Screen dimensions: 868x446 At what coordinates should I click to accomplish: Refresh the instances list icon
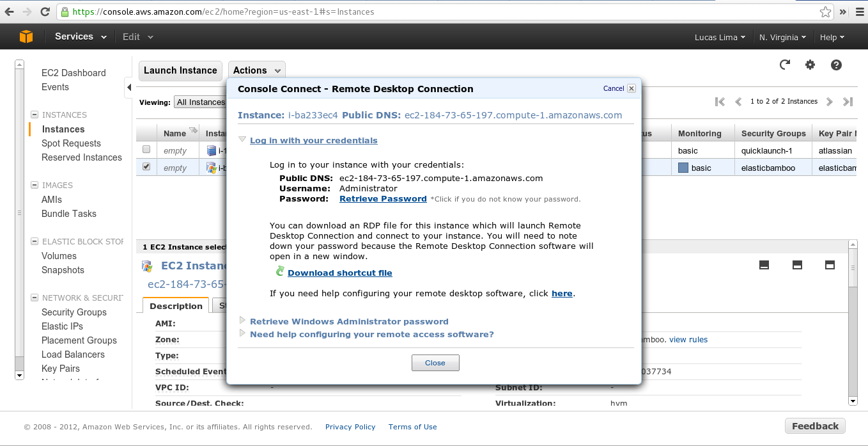tap(785, 65)
